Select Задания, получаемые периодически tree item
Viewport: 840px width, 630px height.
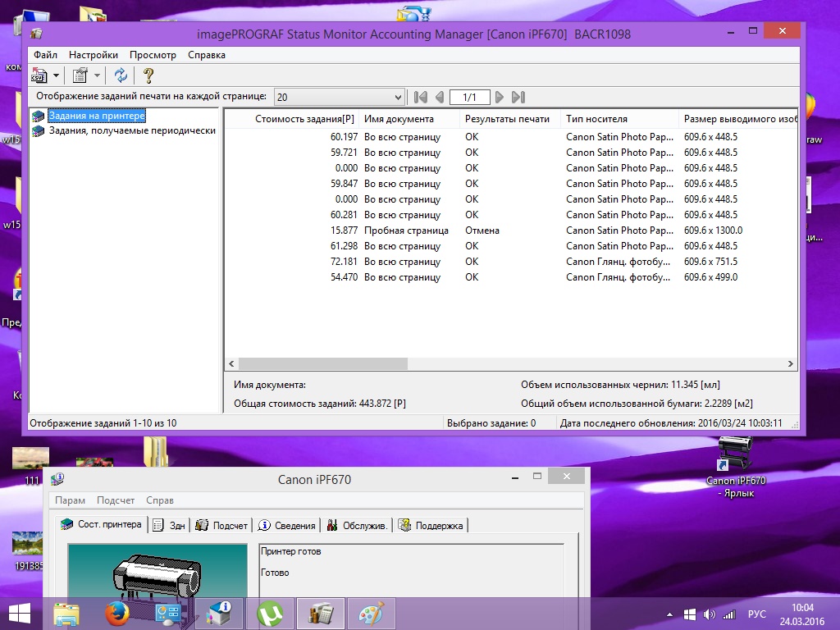click(132, 130)
